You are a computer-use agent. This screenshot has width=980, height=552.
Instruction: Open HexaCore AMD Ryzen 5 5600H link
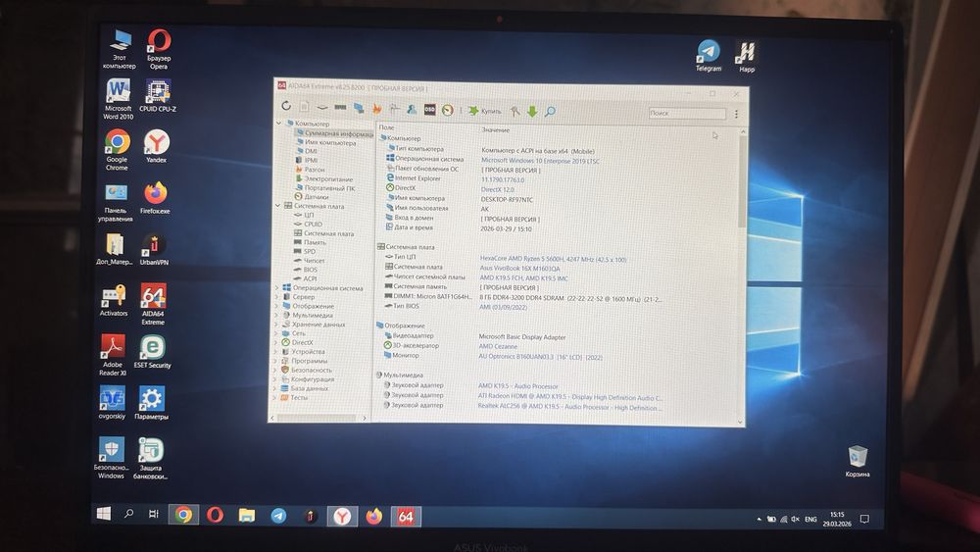(x=553, y=259)
